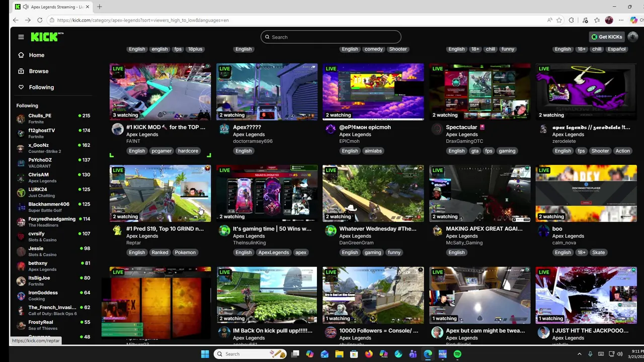Open 'Apex?????' stream thumbnail
The height and width of the screenshot is (362, 644).
point(267,92)
